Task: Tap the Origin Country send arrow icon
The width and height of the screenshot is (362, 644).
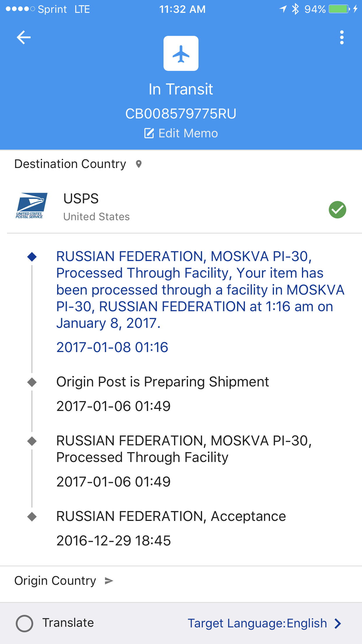Action: (109, 581)
